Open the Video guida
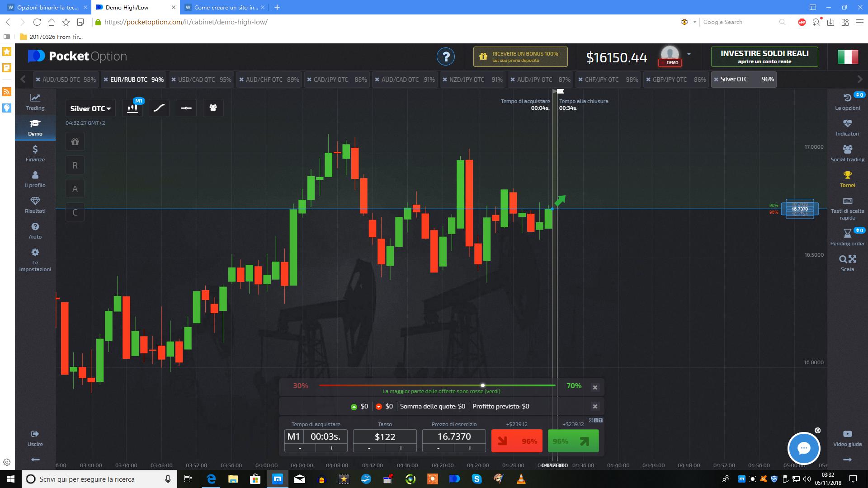 (847, 438)
